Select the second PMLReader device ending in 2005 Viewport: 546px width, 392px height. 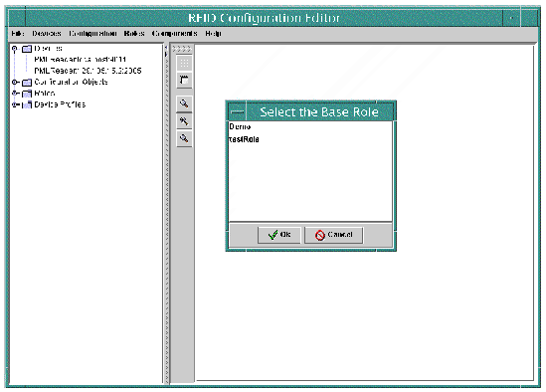point(88,71)
